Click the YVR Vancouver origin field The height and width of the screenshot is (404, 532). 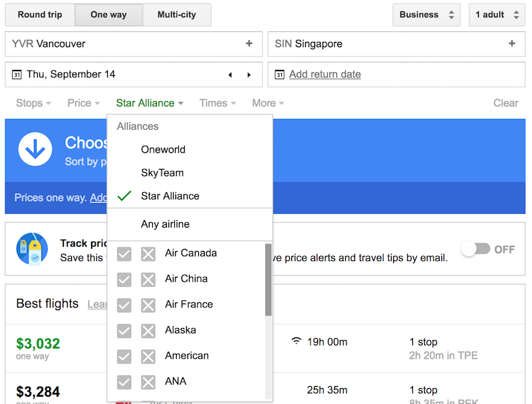[134, 44]
